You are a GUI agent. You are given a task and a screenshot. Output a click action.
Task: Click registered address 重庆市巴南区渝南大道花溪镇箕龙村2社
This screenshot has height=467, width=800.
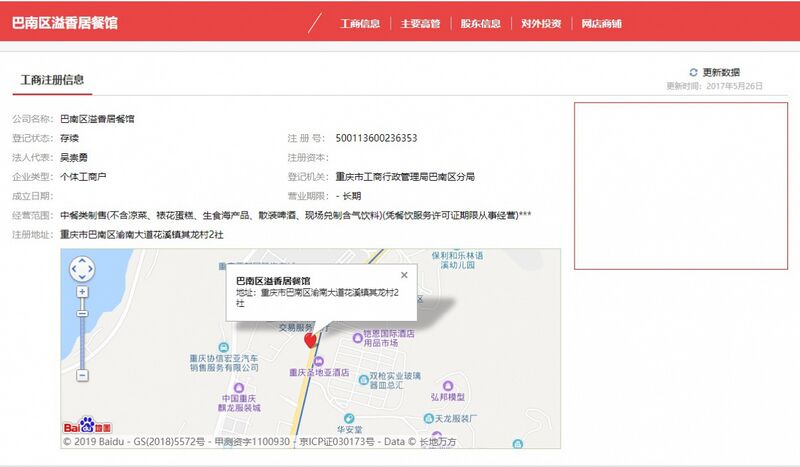pos(142,235)
